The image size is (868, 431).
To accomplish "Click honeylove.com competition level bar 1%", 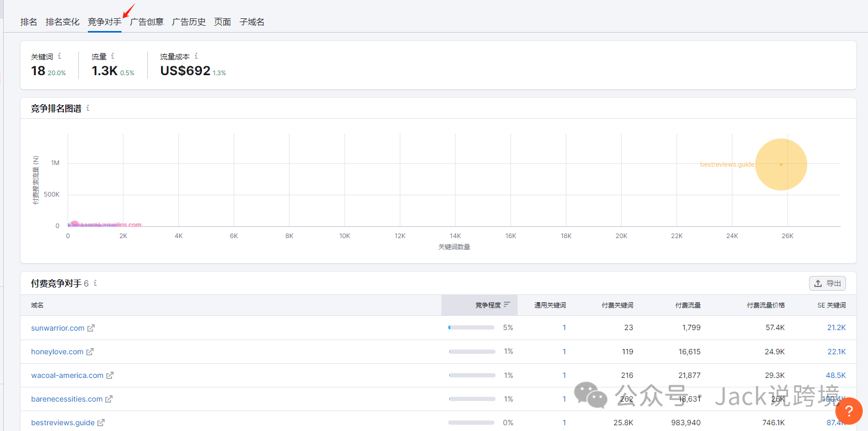I will pos(472,352).
